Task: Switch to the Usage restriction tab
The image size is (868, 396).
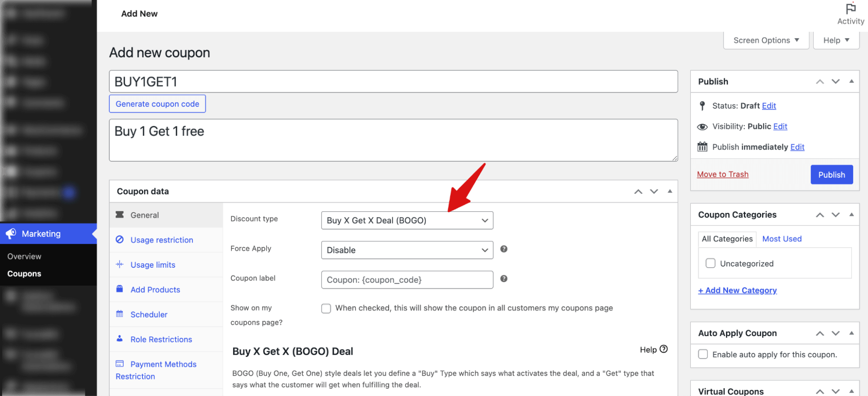Action: point(162,240)
